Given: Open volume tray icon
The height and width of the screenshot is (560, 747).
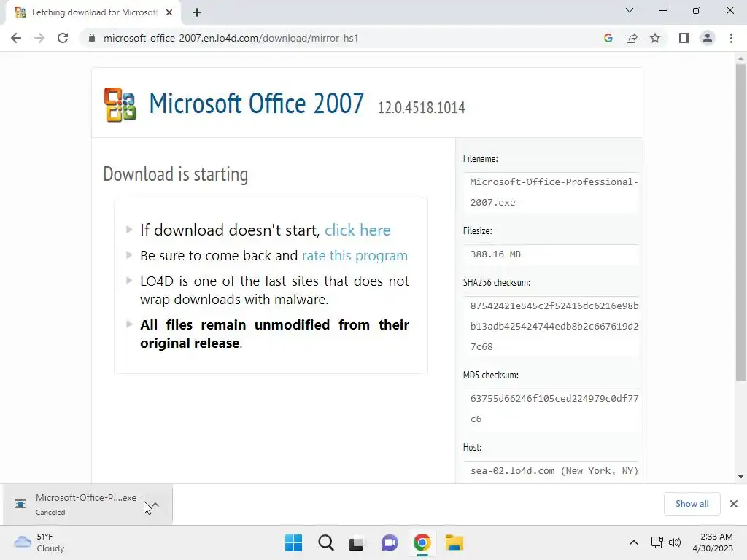Looking at the screenshot, I should point(675,542).
